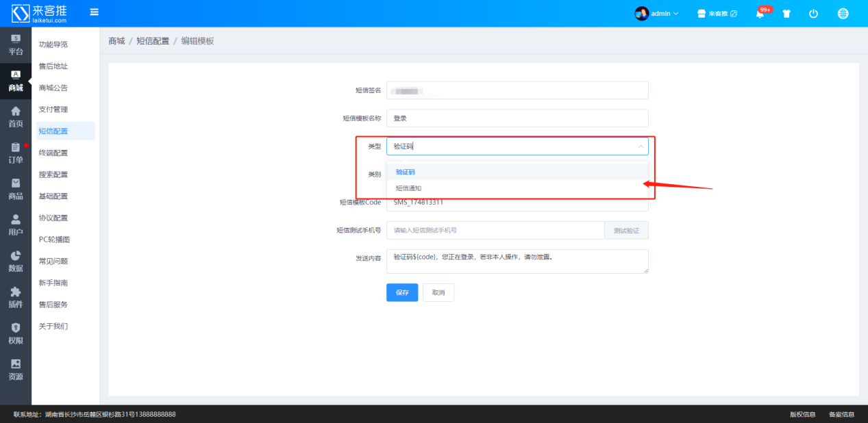Click the power logout icon

pyautogui.click(x=813, y=14)
